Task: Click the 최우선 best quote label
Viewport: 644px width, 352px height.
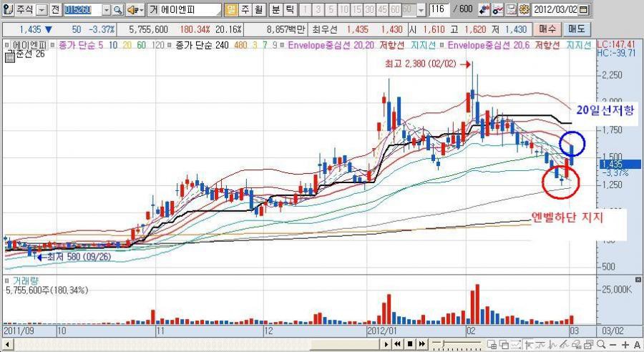Action: click(325, 29)
